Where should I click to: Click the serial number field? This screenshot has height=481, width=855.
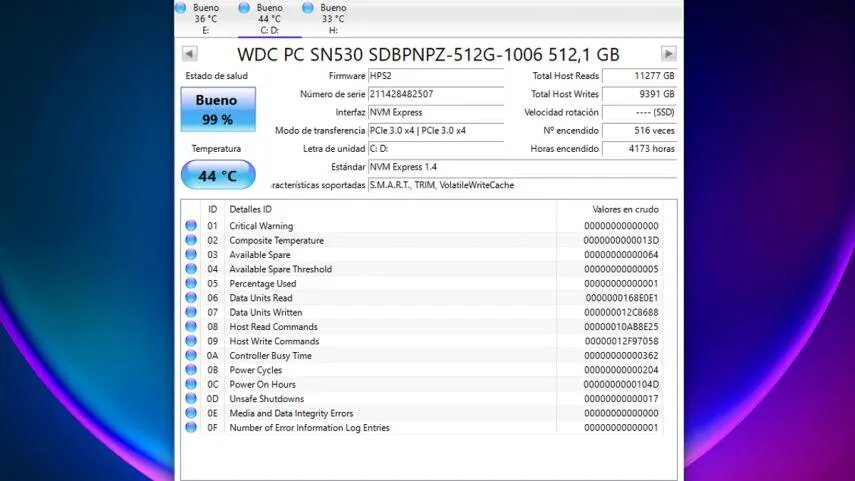click(435, 94)
